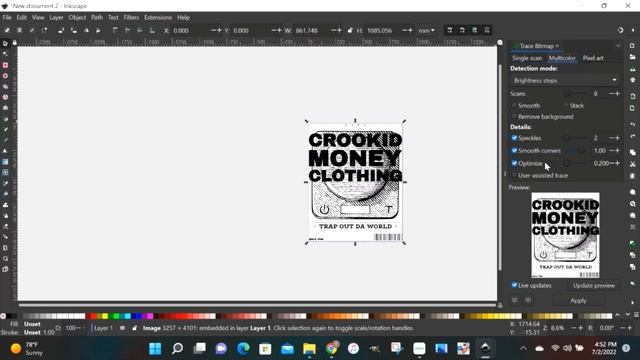Pick the red palette swatch
The width and height of the screenshot is (640, 360).
[x=93, y=316]
